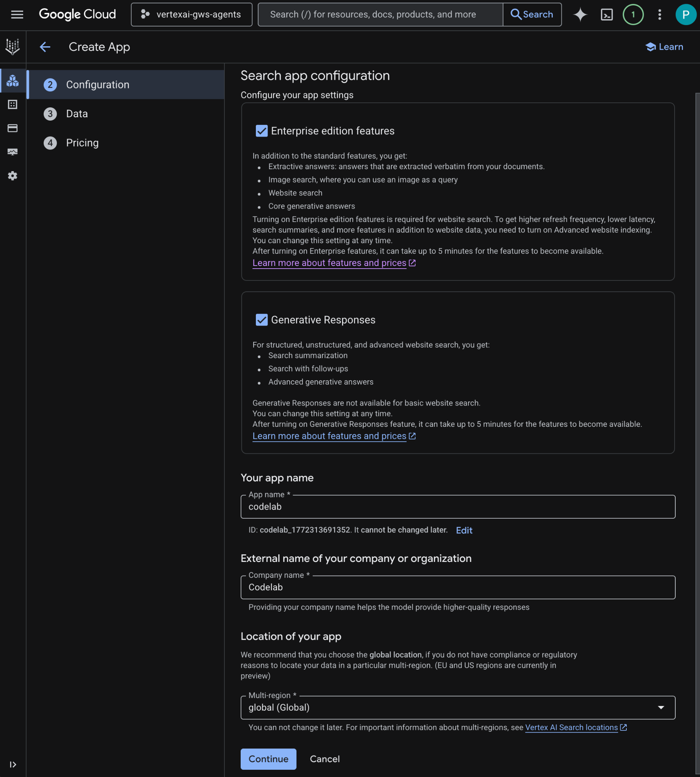Click Edit next to the app ID
The width and height of the screenshot is (700, 777).
click(x=464, y=530)
